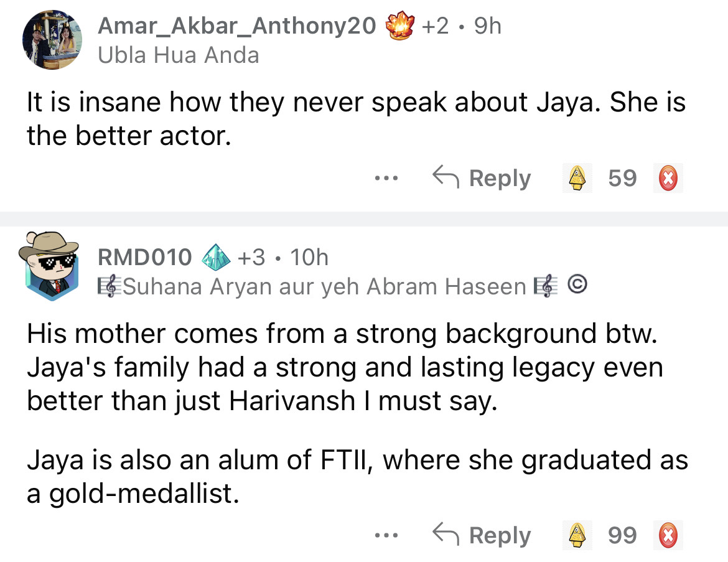728x562 pixels.
Task: Click the "Ubla Hua Anda" user flair
Action: click(x=179, y=56)
